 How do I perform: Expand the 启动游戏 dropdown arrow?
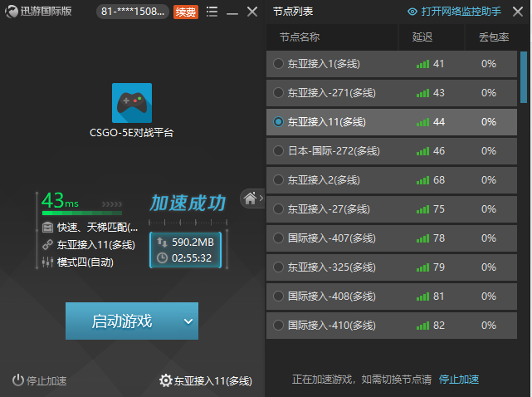point(188,321)
